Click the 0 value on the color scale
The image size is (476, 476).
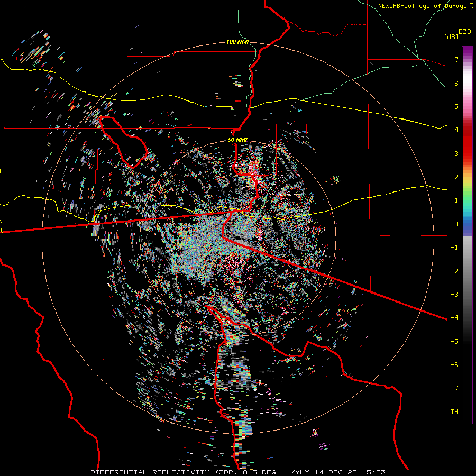(456, 224)
